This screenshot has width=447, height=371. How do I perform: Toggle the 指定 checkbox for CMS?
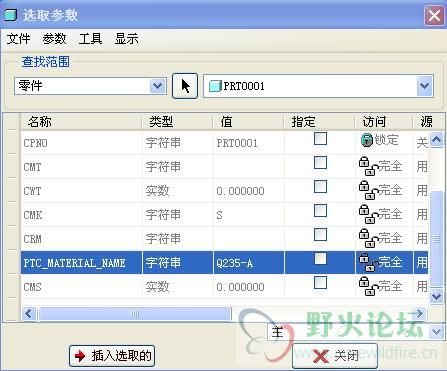click(x=320, y=283)
